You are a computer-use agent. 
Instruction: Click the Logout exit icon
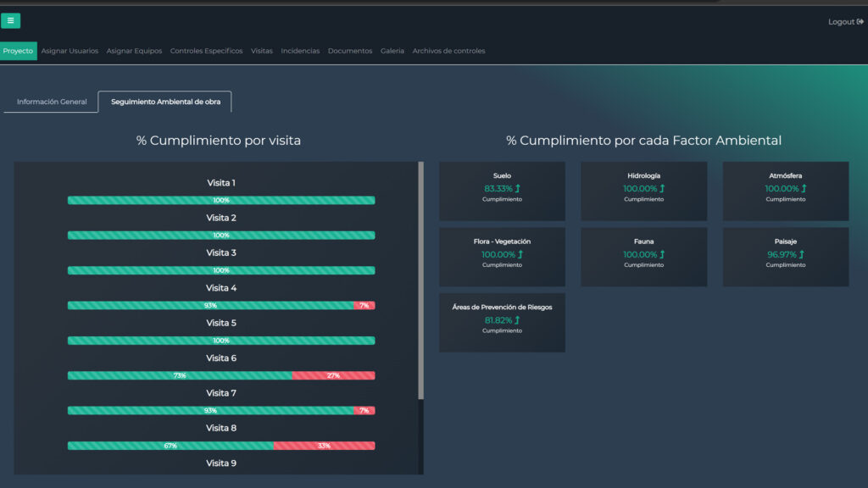tap(860, 21)
